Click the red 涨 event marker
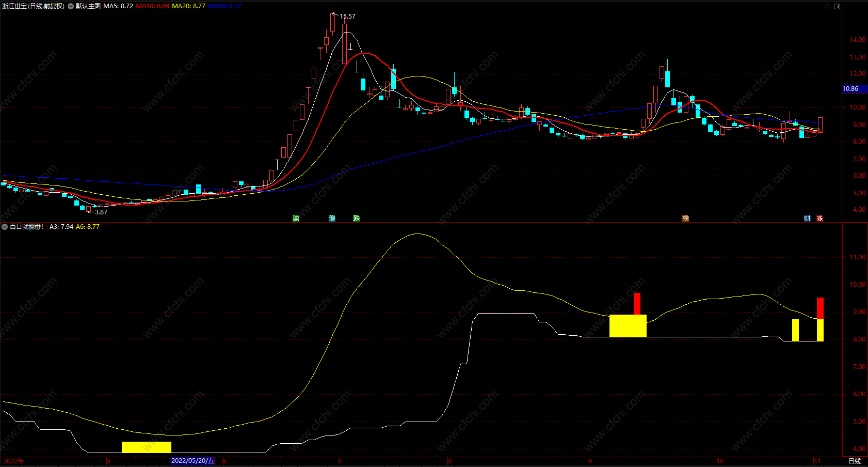 click(x=819, y=219)
